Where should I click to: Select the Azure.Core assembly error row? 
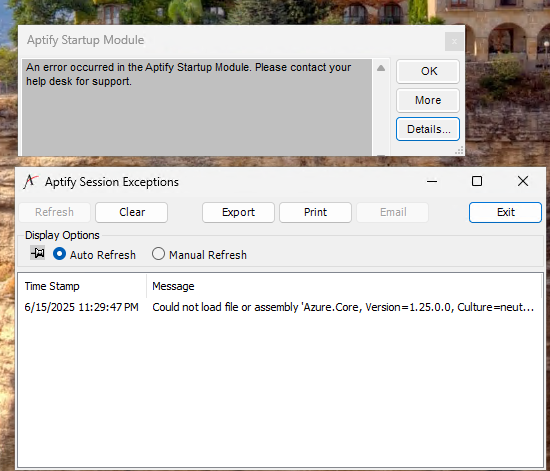point(280,307)
